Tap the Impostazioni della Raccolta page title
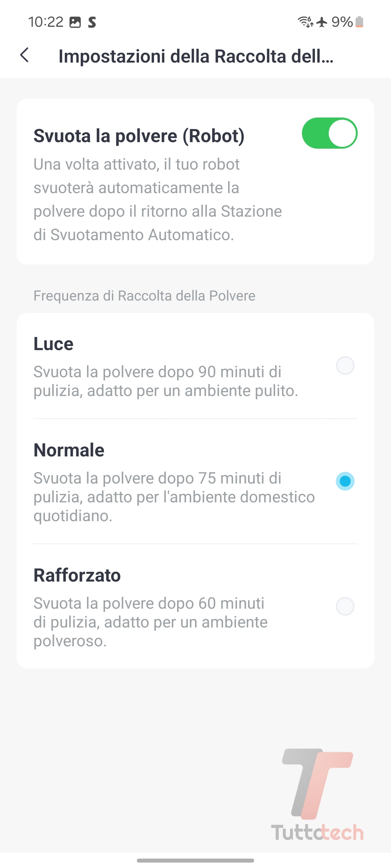 196,56
